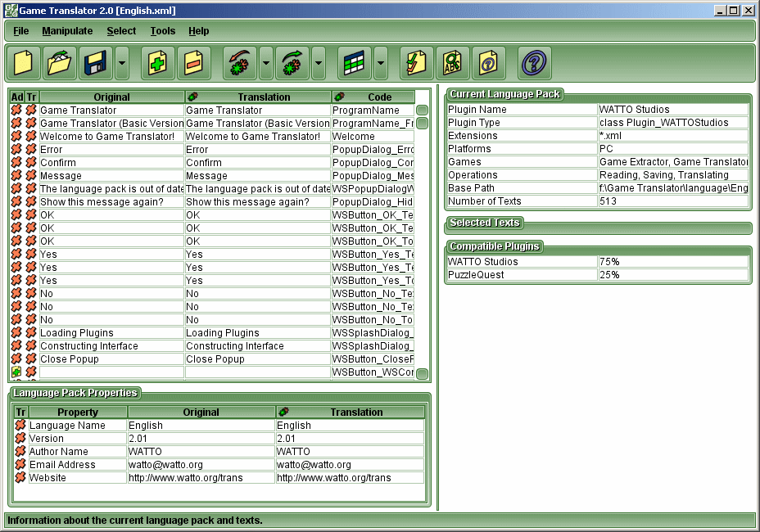
Task: Toggle the Ad marker on the Welcome row
Action: coord(16,137)
